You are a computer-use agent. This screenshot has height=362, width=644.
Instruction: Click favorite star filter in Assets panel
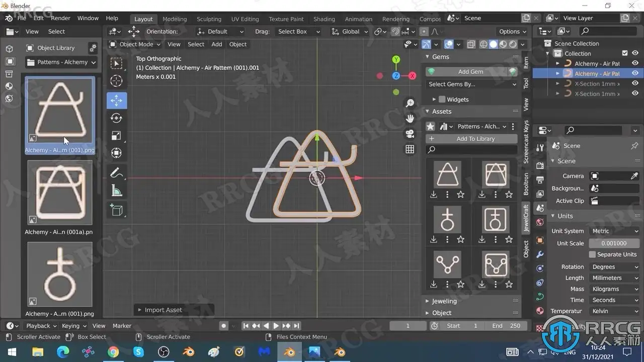click(430, 126)
